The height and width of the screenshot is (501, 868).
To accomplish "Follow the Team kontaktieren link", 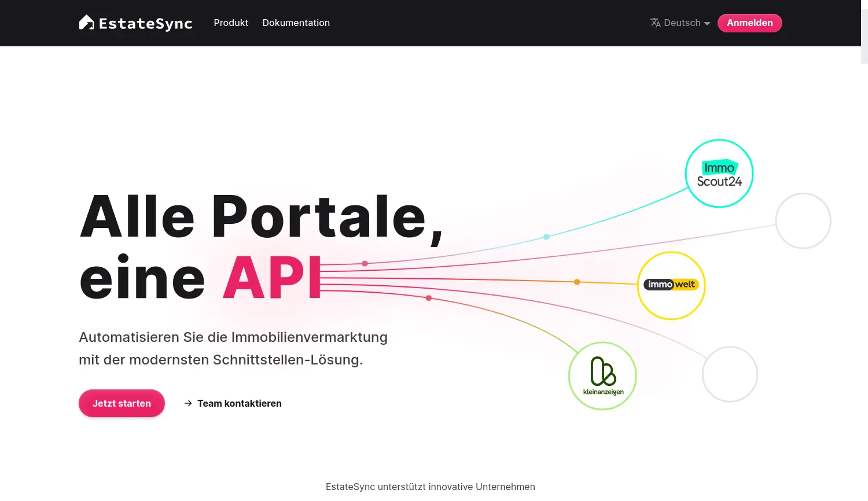I will [239, 403].
